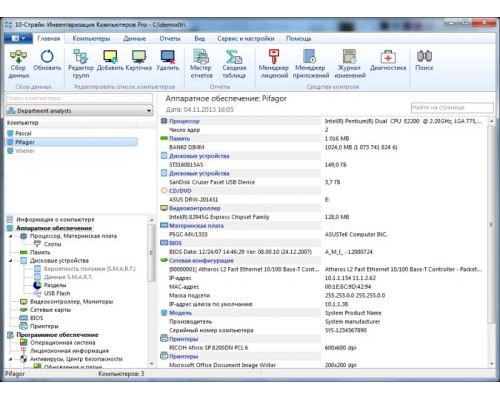Click the Модель section header
The image size is (500, 400).
pos(180,313)
